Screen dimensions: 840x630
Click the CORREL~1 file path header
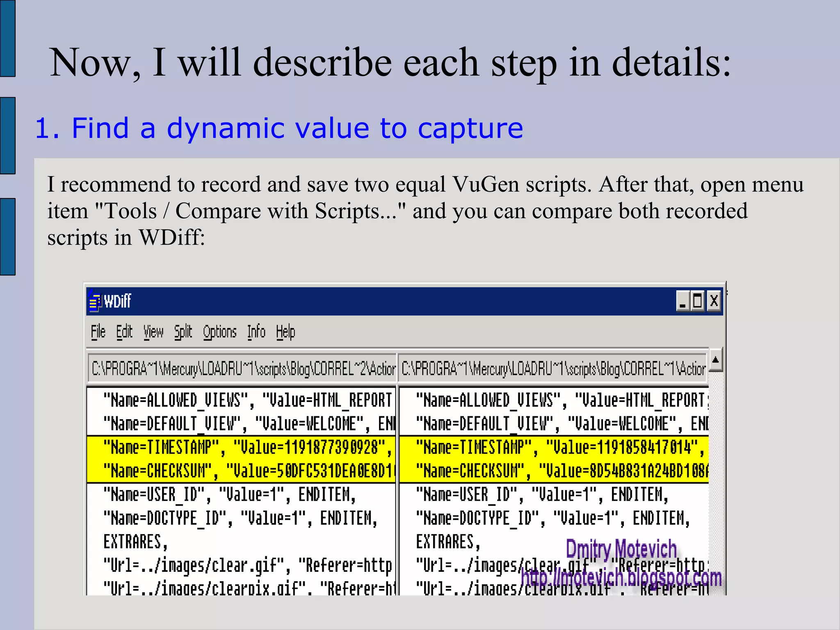tap(553, 369)
